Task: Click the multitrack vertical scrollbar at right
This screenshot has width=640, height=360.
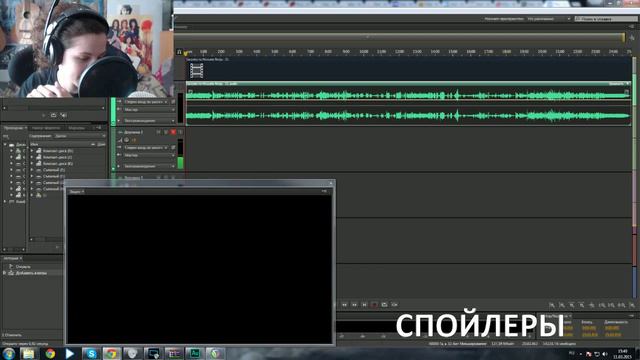Action: click(x=634, y=178)
